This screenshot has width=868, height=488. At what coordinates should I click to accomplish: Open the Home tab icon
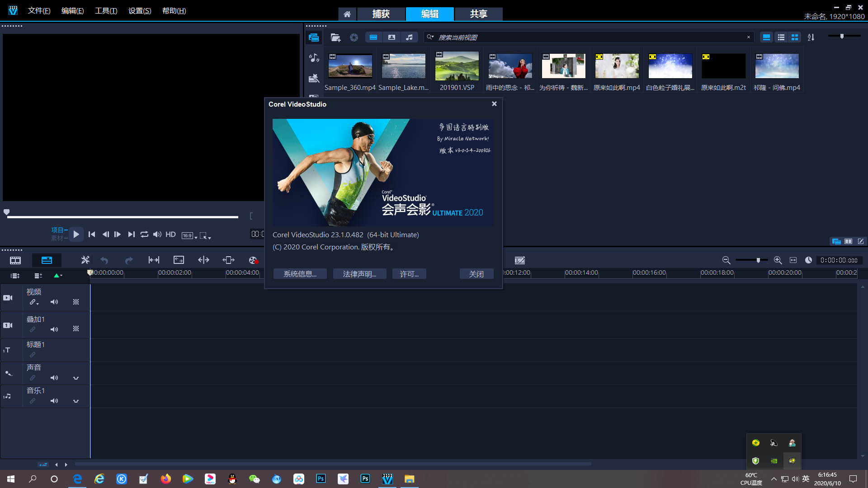[347, 14]
